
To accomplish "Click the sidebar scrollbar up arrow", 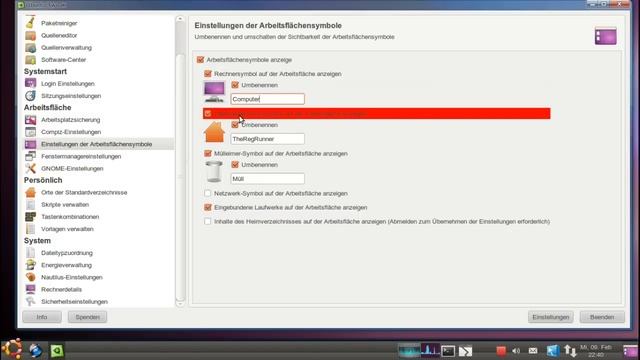I will (x=180, y=19).
